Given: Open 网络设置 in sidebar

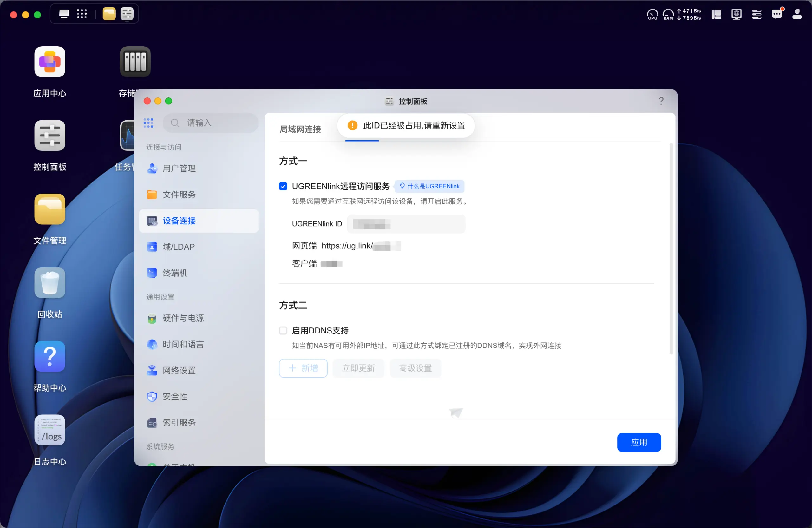Looking at the screenshot, I should (x=199, y=370).
